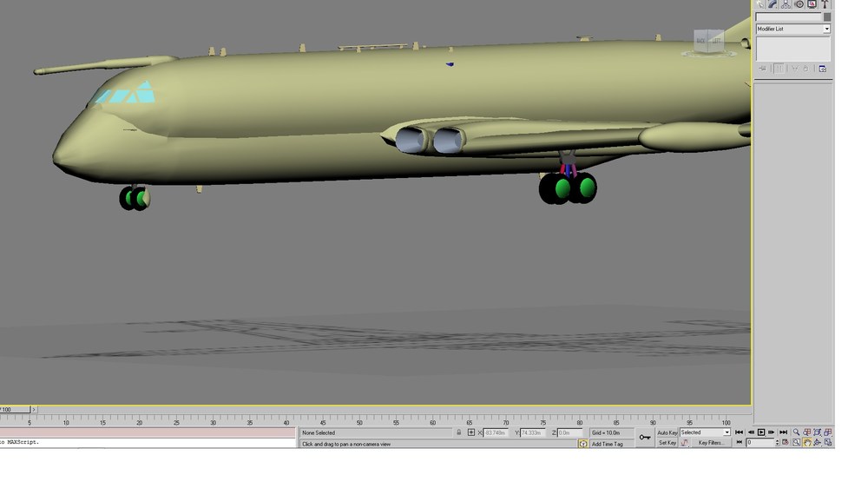
Task: Click Remove Modifier trash icon
Action: [806, 69]
